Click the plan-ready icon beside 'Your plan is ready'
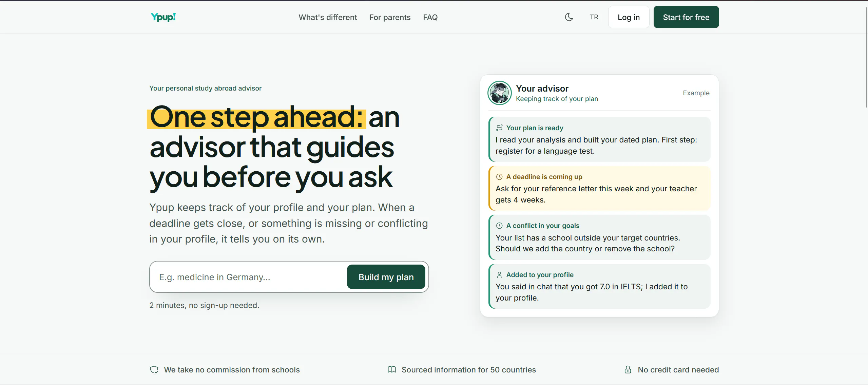The height and width of the screenshot is (385, 868). click(x=499, y=128)
